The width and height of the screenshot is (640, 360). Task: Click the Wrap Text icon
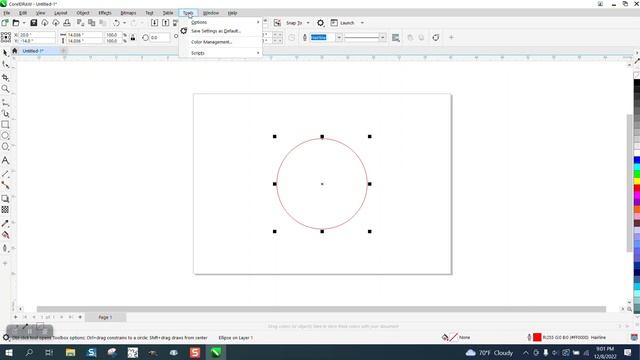396,38
